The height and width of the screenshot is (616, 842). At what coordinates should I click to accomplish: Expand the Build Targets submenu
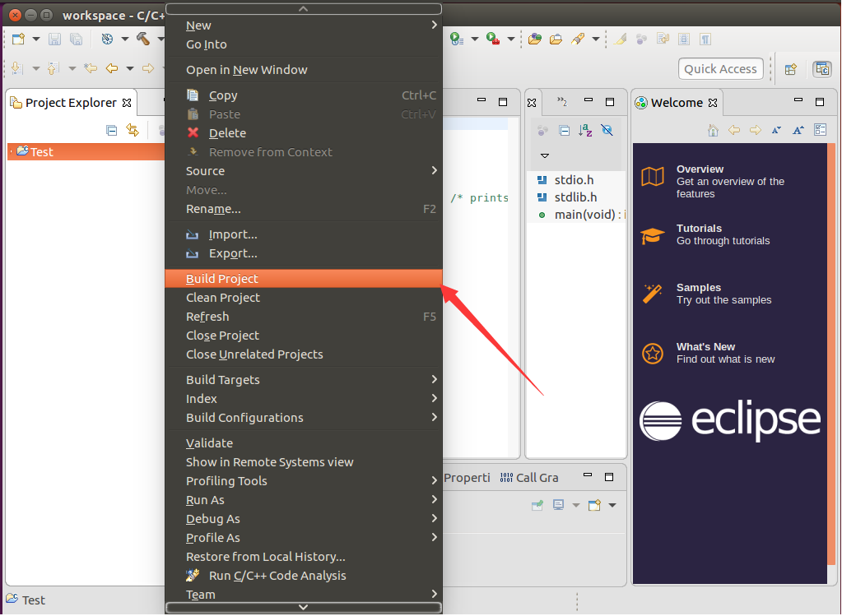pos(304,380)
